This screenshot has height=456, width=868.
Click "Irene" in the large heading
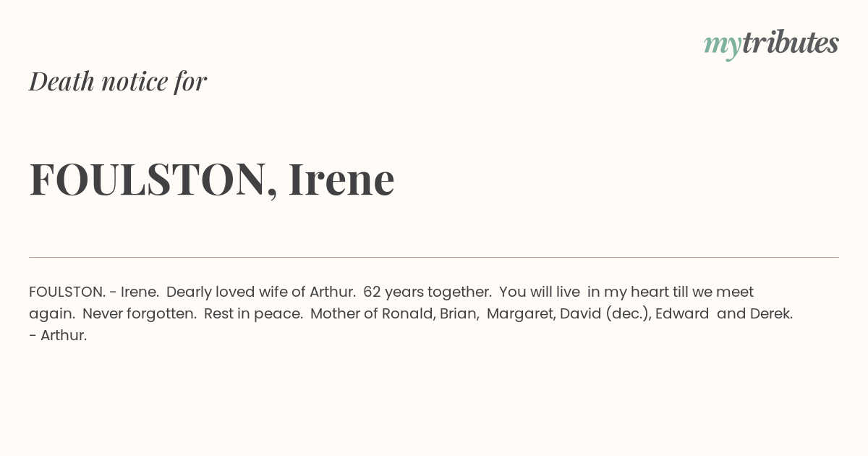[341, 179]
